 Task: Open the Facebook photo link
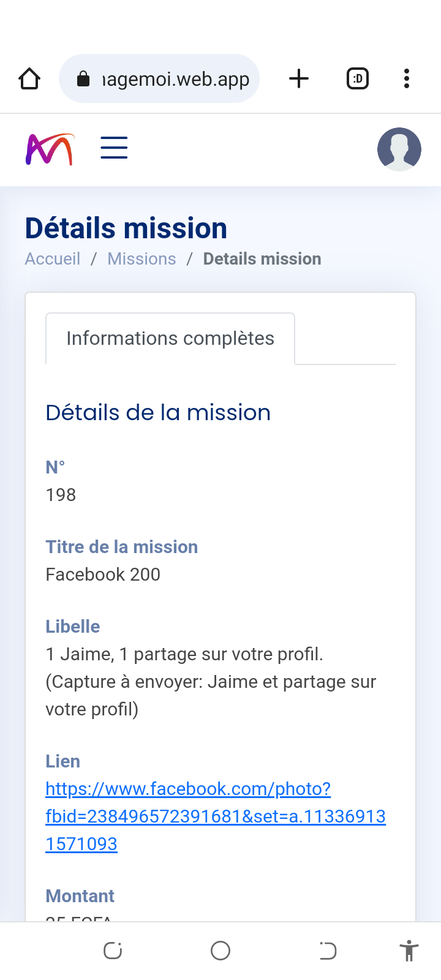coord(215,816)
